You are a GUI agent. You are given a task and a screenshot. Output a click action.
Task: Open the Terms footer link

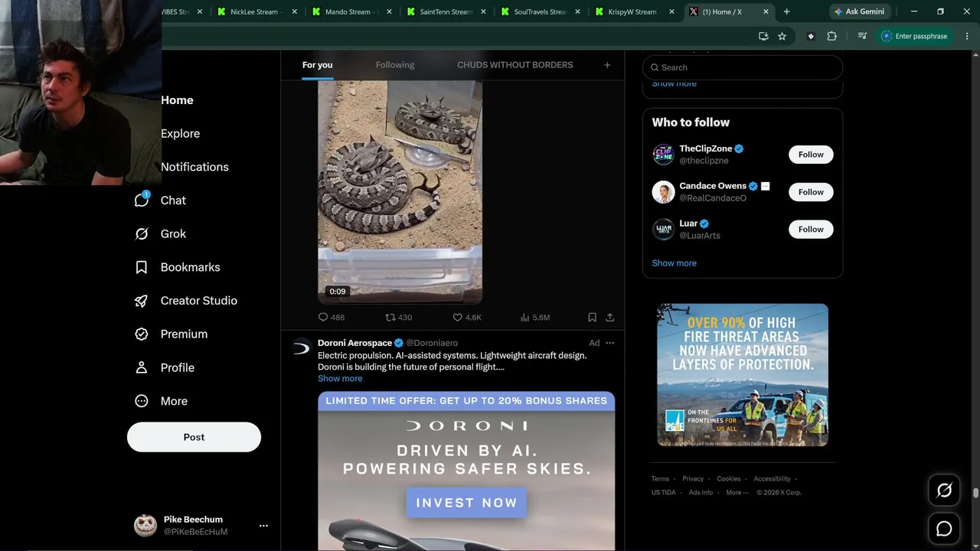[x=660, y=479]
